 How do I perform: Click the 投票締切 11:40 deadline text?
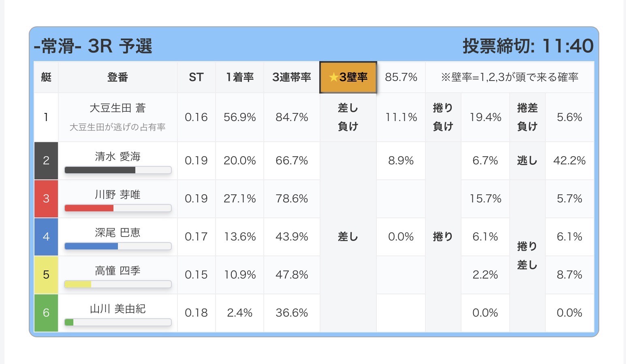(x=528, y=46)
